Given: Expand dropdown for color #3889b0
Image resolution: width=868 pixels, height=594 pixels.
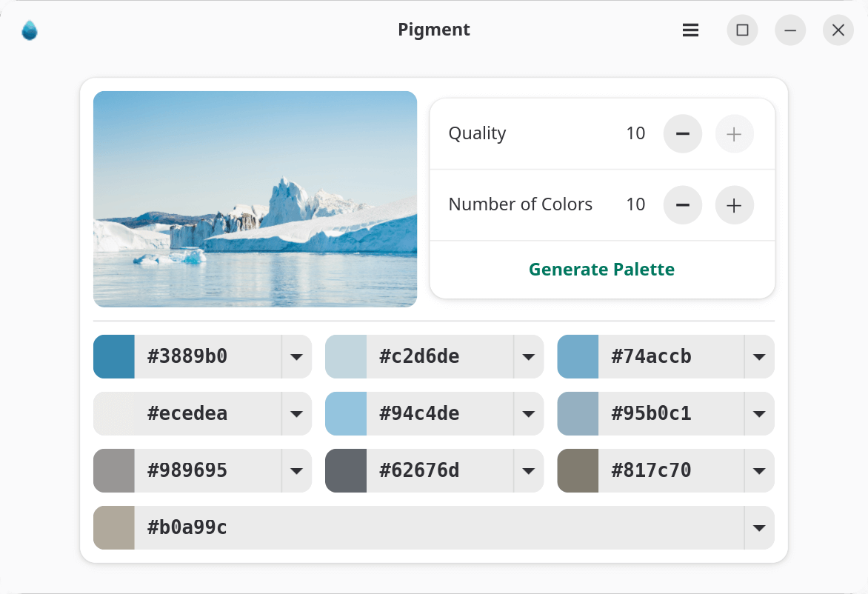Looking at the screenshot, I should pos(297,356).
